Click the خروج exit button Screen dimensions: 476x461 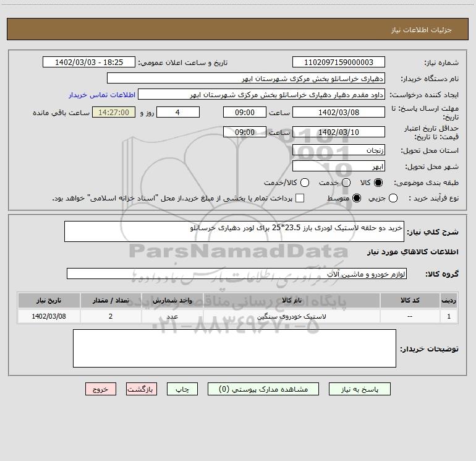(x=101, y=389)
